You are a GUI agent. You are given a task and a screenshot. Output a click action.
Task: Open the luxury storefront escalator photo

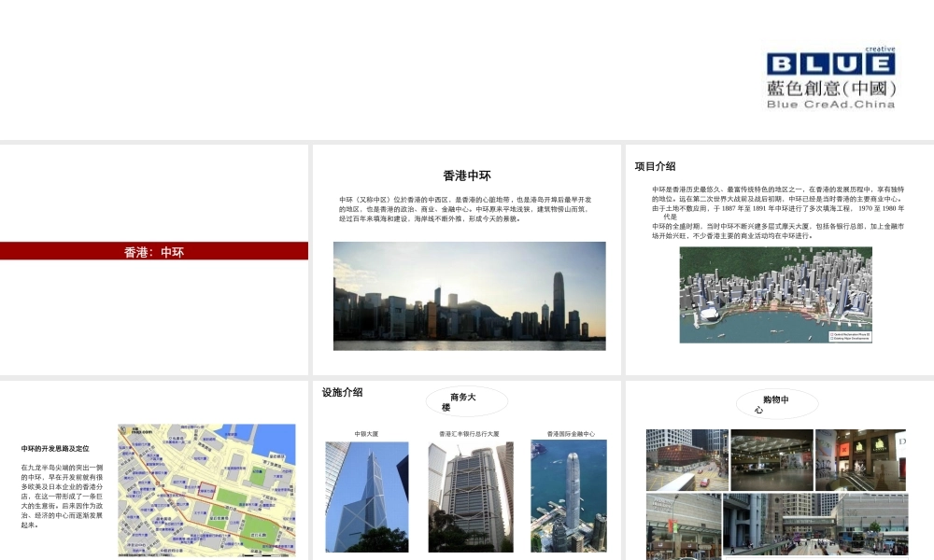861,460
